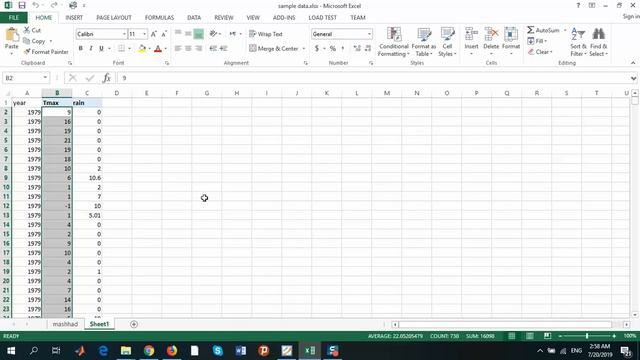Open the FILE tab
This screenshot has height=360, width=640.
point(13,18)
